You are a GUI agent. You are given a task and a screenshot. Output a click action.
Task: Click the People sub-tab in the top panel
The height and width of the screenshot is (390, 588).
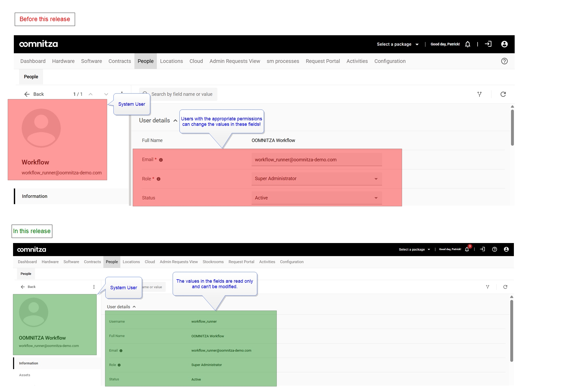(x=31, y=77)
